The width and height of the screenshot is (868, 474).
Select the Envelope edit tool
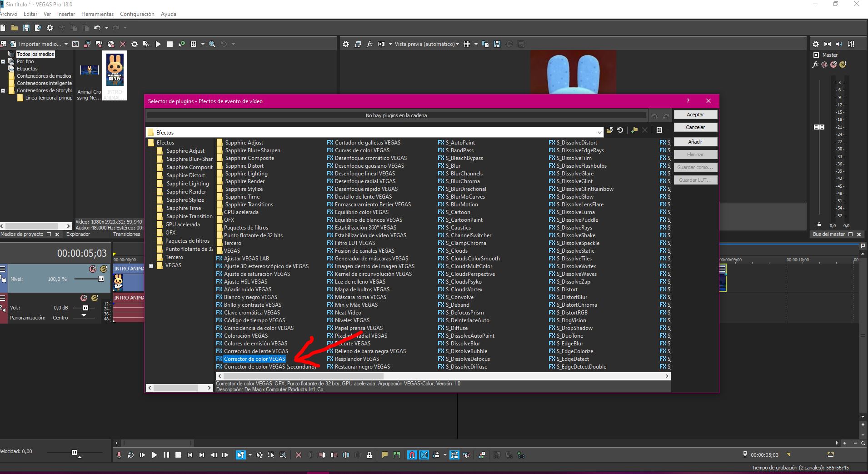pos(259,455)
